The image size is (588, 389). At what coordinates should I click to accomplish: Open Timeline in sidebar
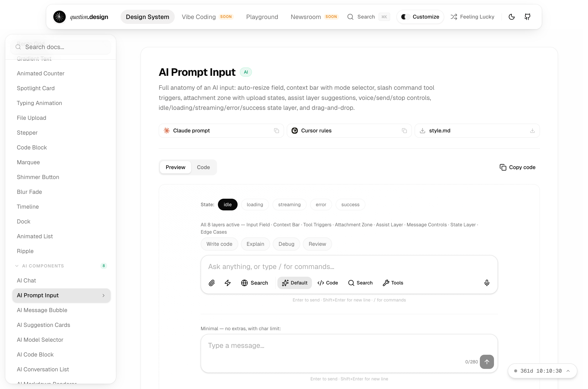[x=61, y=207]
